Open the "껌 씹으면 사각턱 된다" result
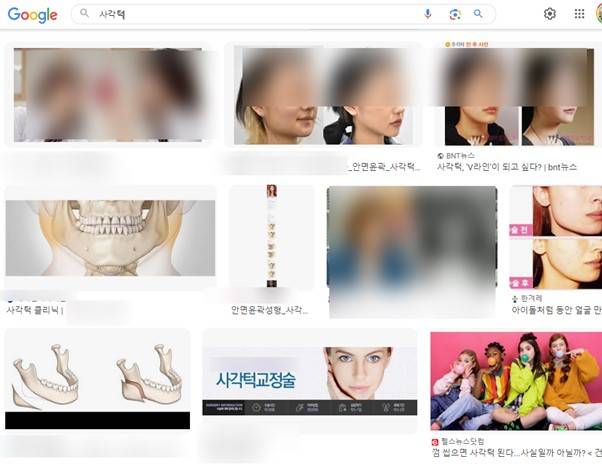602x466 pixels. [x=516, y=453]
